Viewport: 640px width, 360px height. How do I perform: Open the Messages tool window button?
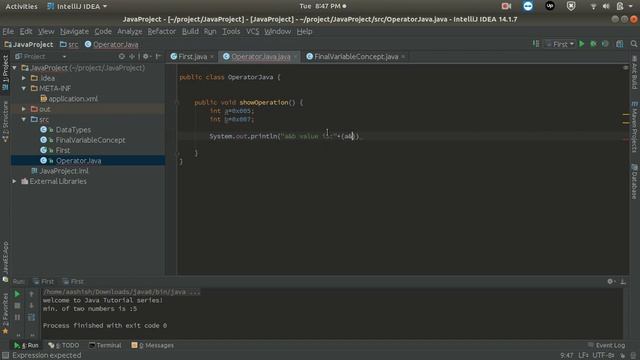(153, 345)
